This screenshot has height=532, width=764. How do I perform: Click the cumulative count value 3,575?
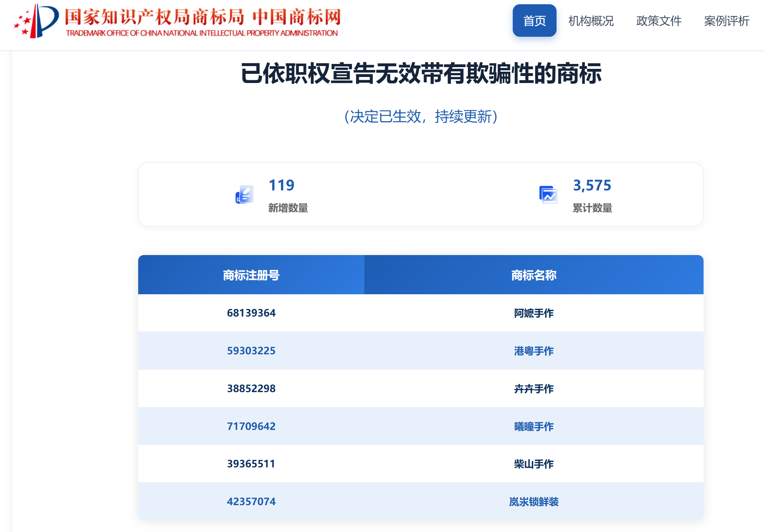tap(592, 185)
